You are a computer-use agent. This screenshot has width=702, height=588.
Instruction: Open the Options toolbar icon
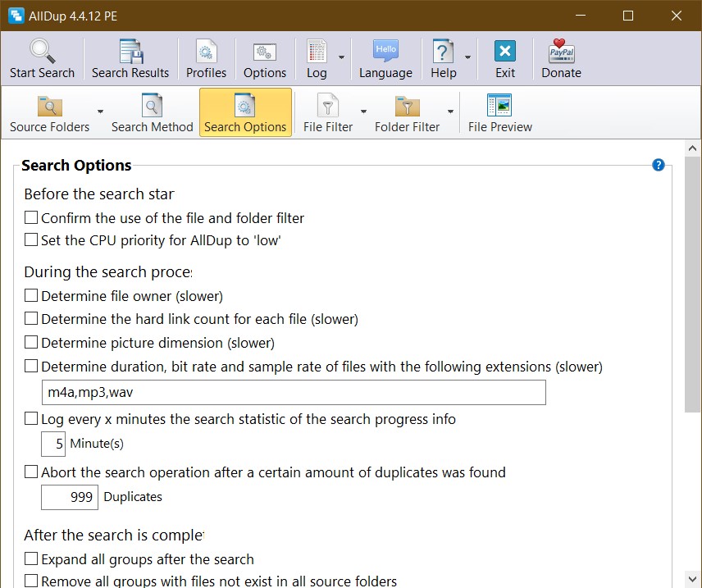(265, 52)
